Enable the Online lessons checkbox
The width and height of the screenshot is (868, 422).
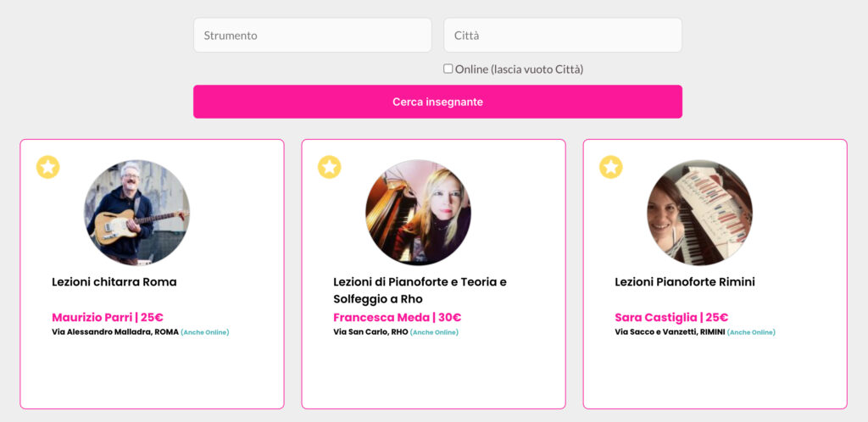pos(448,69)
